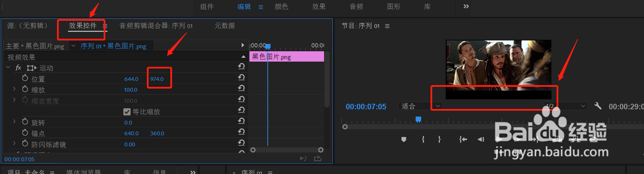Collapse the 运动 effect group
644x174 pixels.
pyautogui.click(x=8, y=67)
